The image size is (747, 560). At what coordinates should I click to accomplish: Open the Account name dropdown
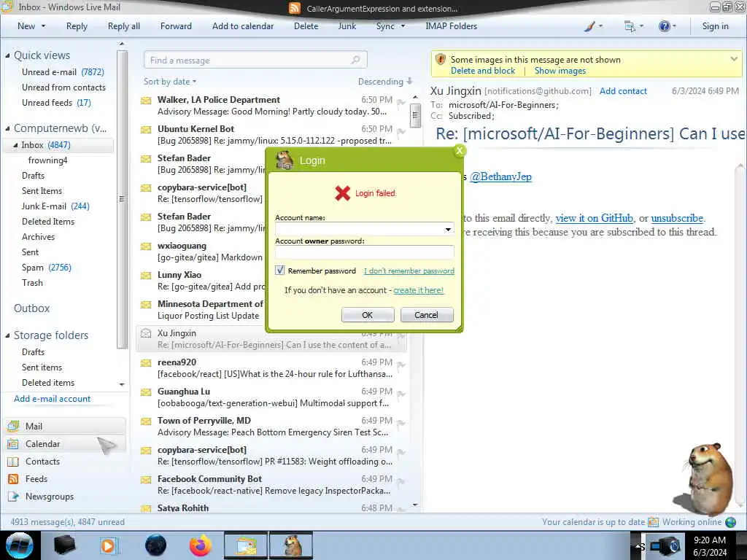click(448, 230)
